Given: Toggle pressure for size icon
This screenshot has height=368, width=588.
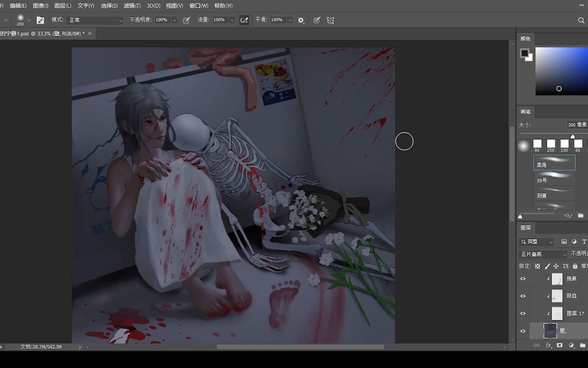Looking at the screenshot, I should tap(317, 20).
